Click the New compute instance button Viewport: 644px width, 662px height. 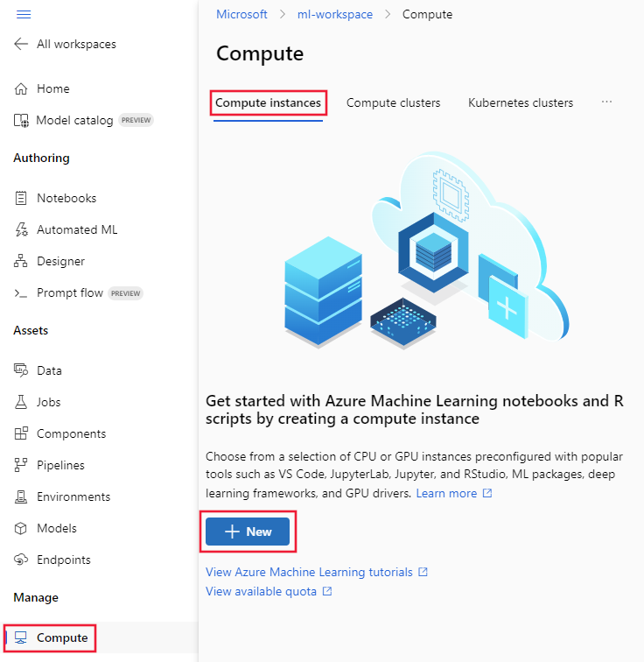(x=248, y=532)
